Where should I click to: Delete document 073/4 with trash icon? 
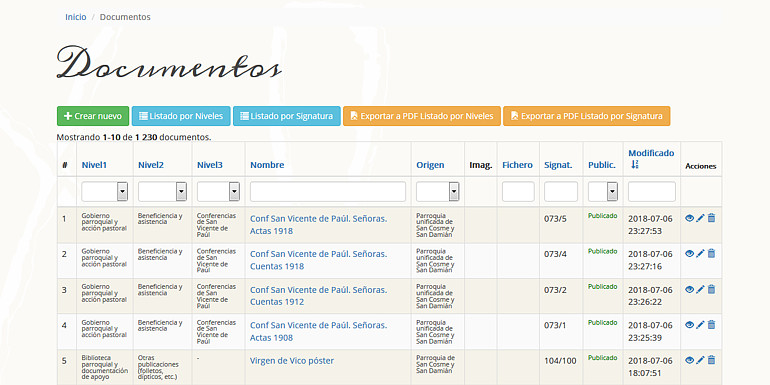[x=712, y=253]
